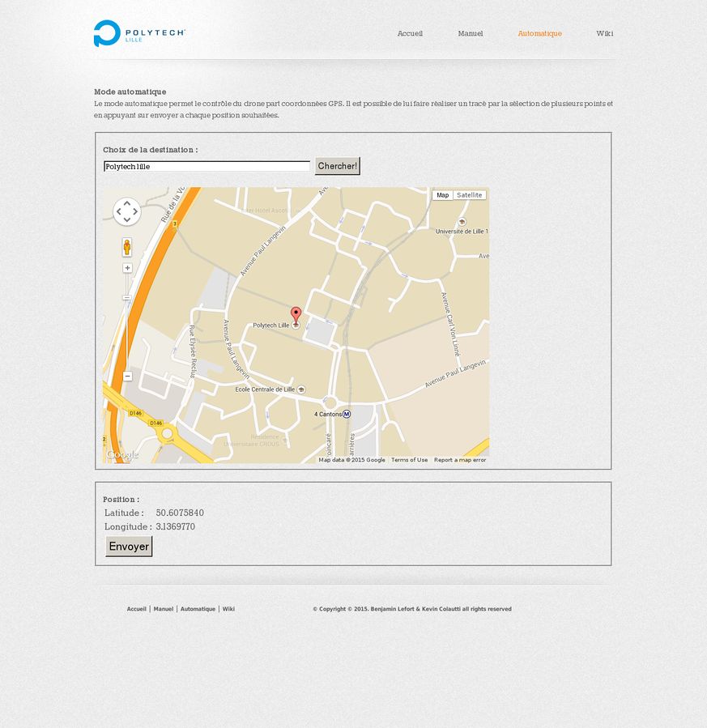Open Terms of Use map link
Viewport: 707px width, 728px height.
409,460
